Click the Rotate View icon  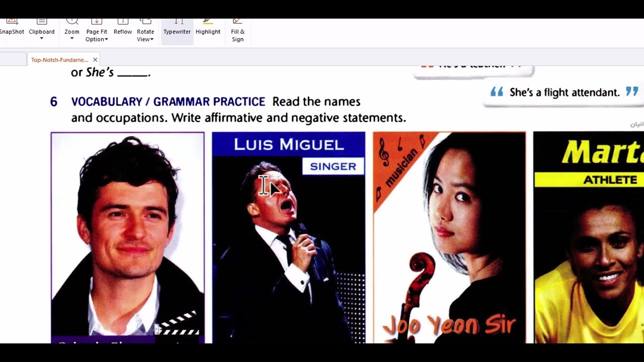(x=145, y=21)
